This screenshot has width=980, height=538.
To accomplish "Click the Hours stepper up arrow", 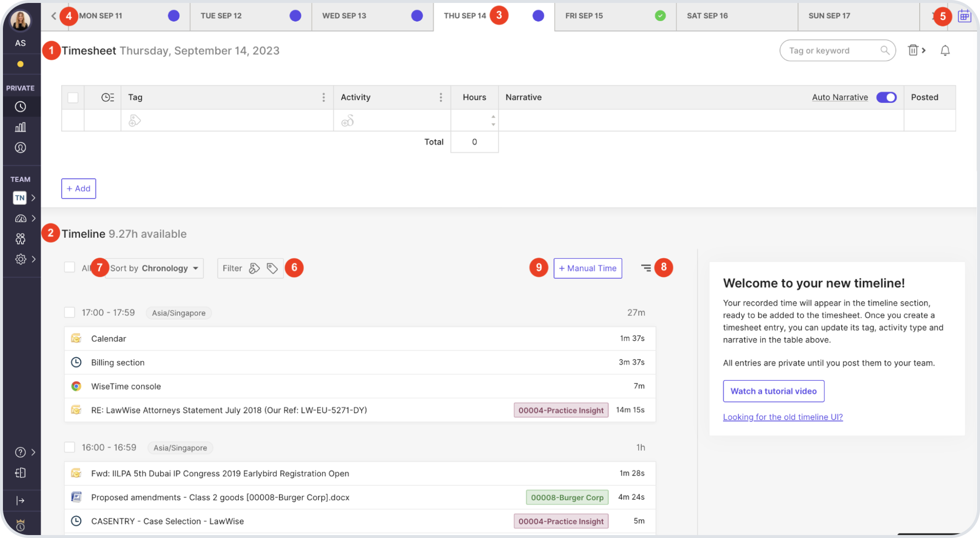I will click(x=493, y=117).
